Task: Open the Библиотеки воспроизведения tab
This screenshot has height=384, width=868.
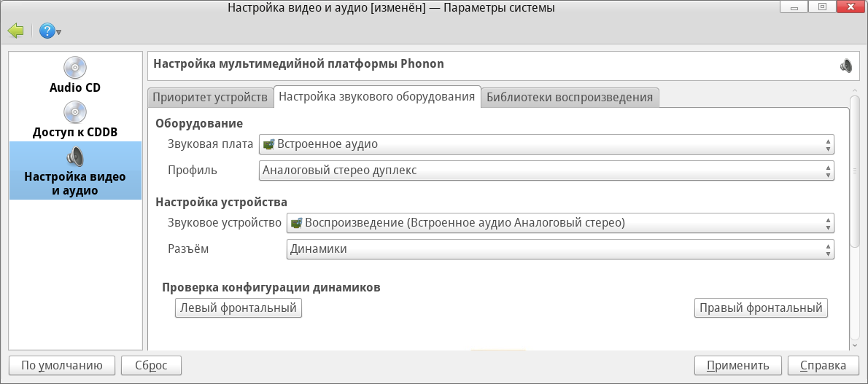Action: (x=570, y=97)
